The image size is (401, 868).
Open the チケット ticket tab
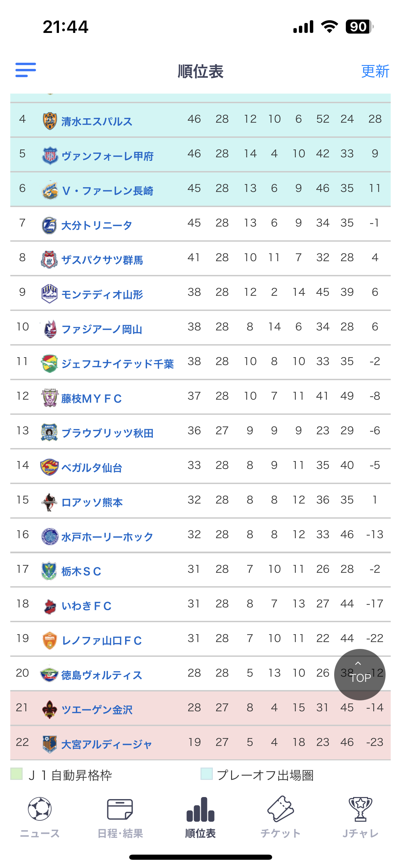pyautogui.click(x=281, y=818)
